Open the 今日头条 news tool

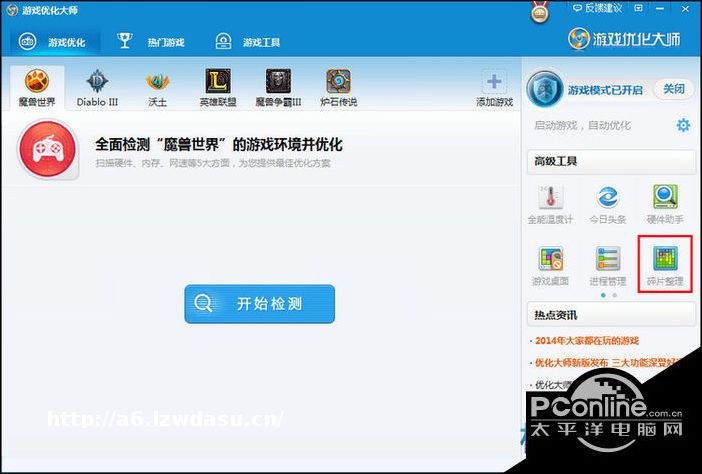click(x=608, y=199)
